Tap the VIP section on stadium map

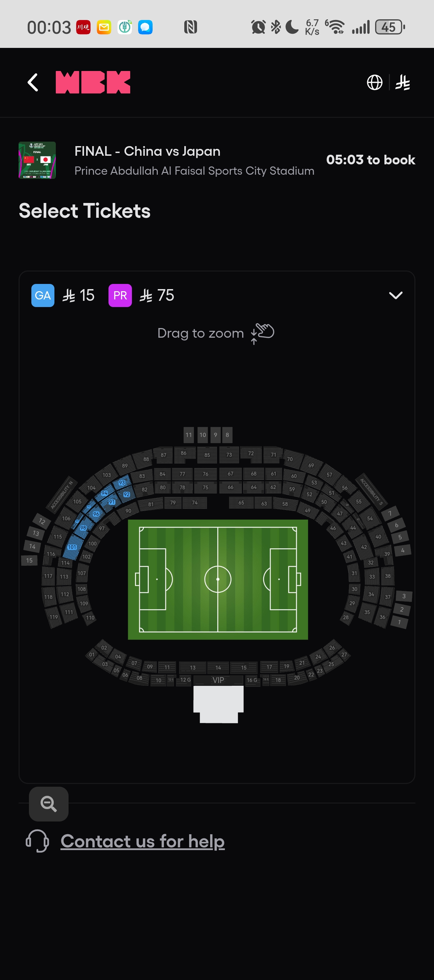(218, 680)
